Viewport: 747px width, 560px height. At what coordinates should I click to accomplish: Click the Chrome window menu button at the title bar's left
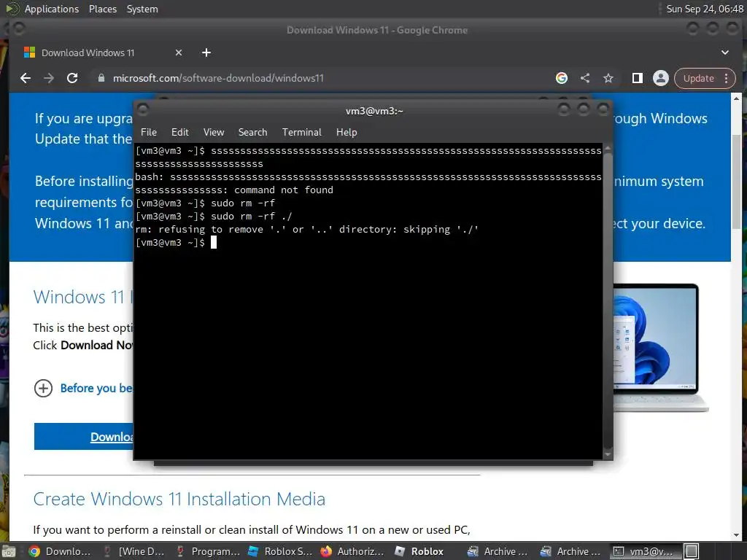tap(19, 29)
